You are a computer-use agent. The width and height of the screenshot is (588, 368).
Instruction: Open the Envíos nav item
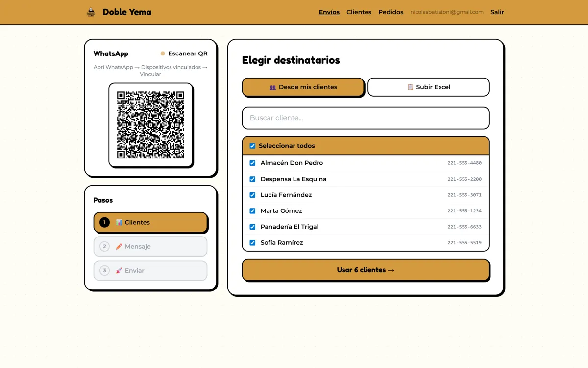point(329,12)
